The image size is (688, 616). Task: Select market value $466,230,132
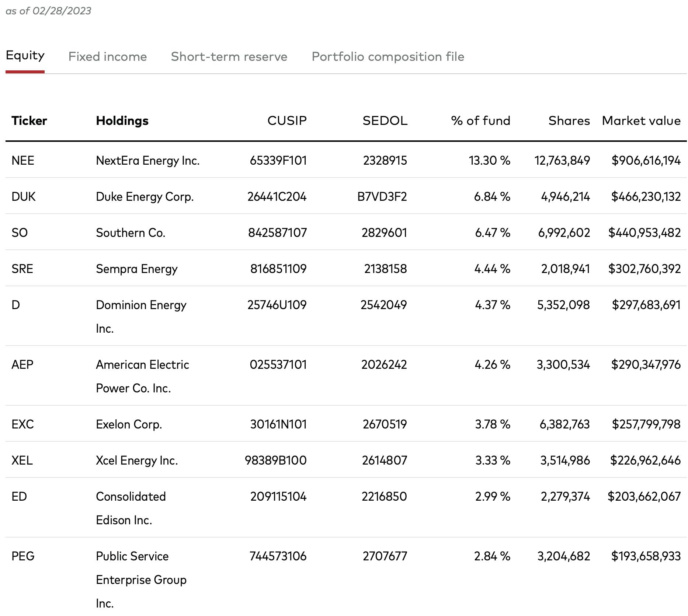646,196
